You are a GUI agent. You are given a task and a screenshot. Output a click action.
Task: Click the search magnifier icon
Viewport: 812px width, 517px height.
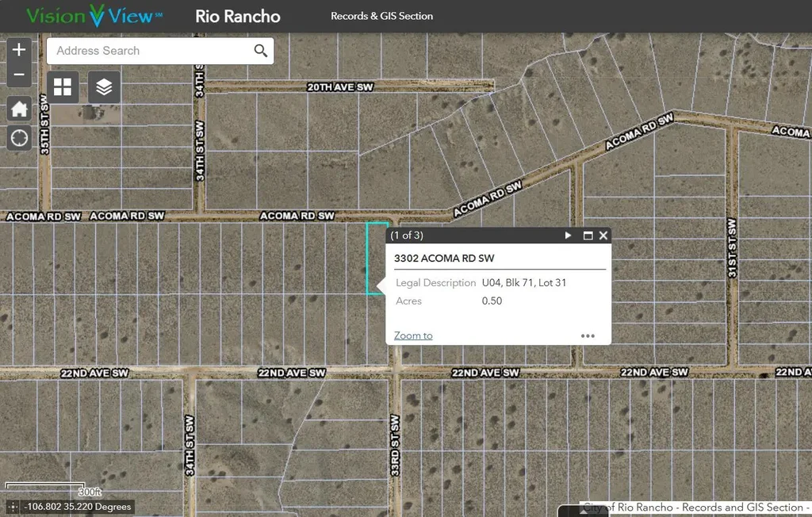click(x=260, y=51)
